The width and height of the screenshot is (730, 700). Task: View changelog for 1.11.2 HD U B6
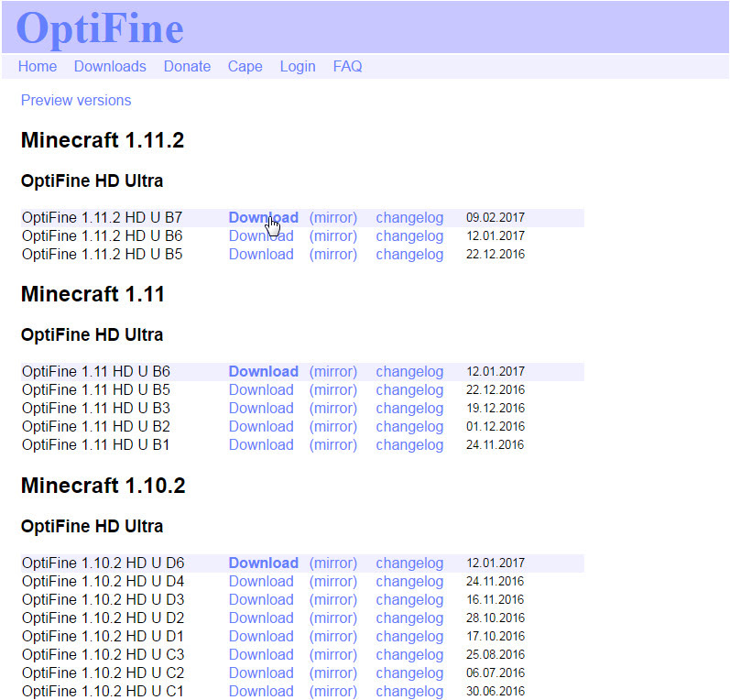coord(409,235)
